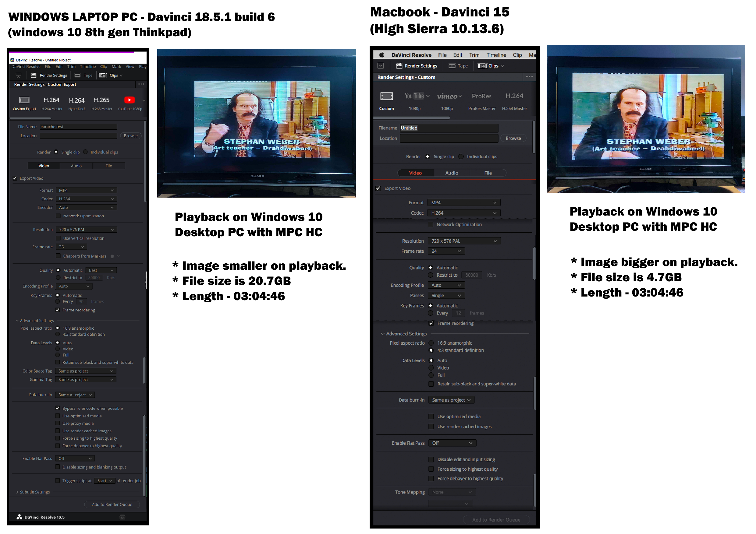The width and height of the screenshot is (756, 534).
Task: Select the YouTube 1080p preset icon in Windows panel
Action: (130, 100)
